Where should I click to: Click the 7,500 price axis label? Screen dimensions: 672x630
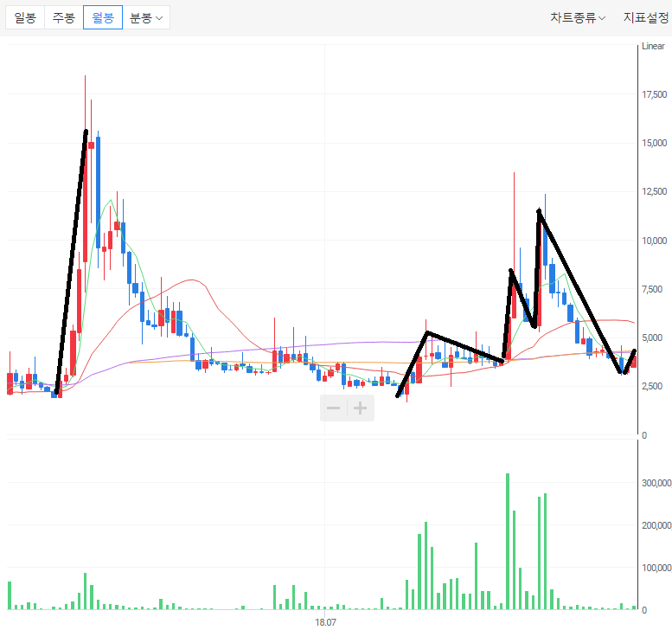tap(652, 289)
